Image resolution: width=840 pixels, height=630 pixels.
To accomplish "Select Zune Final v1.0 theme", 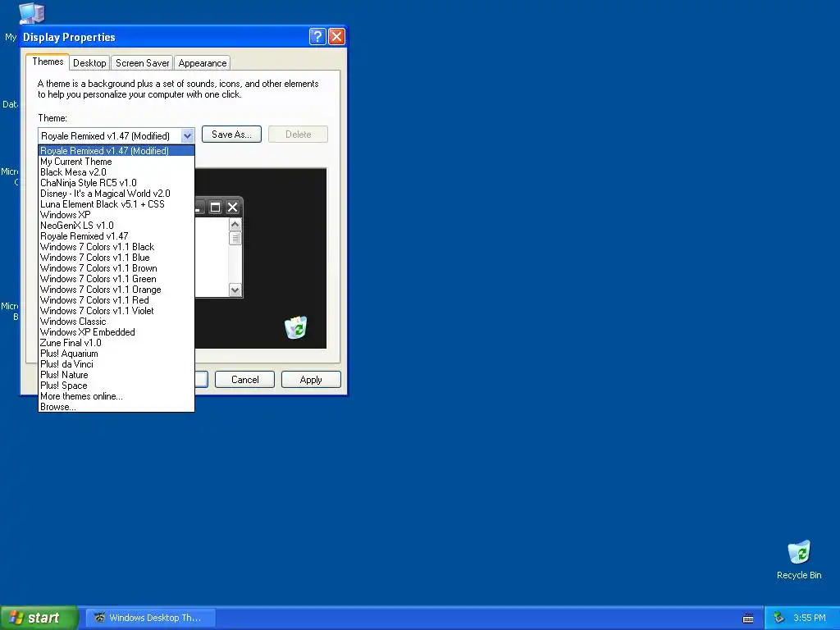I will (x=116, y=343).
